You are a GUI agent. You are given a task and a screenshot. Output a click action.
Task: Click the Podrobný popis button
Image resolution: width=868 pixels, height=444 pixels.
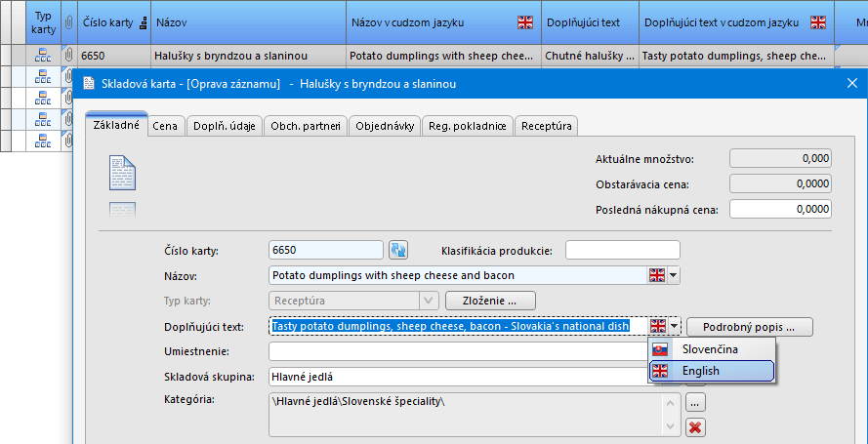[749, 326]
